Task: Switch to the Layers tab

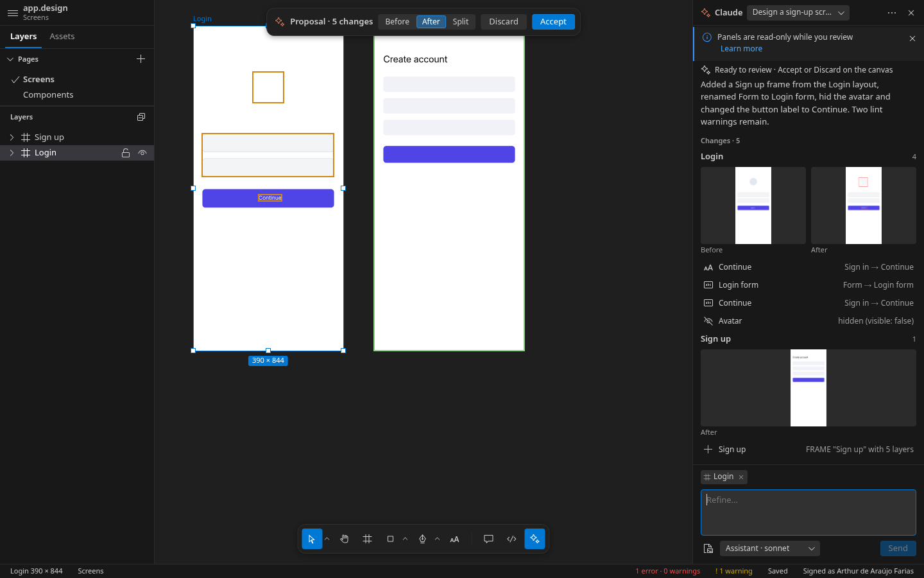Action: tap(24, 37)
